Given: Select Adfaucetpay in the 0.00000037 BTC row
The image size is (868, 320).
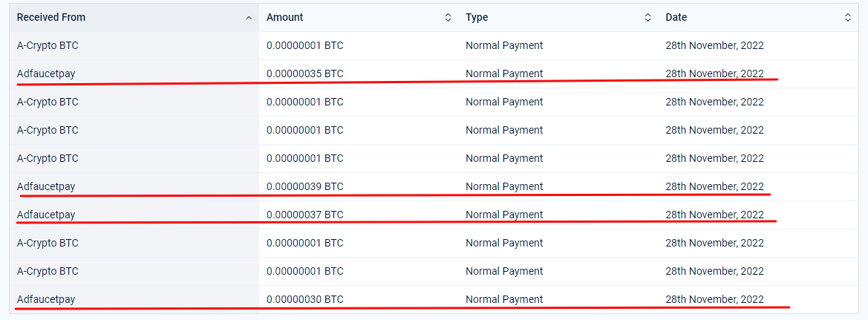Looking at the screenshot, I should [46, 215].
